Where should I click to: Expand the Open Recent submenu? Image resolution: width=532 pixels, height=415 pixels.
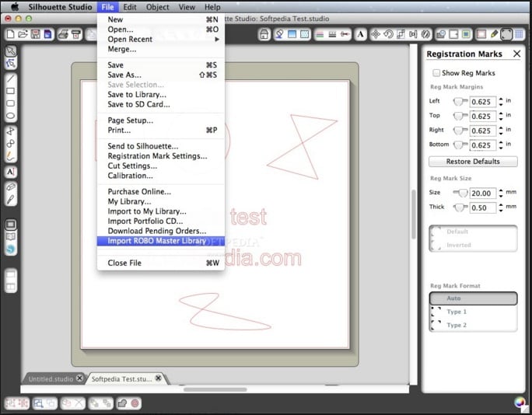click(161, 40)
